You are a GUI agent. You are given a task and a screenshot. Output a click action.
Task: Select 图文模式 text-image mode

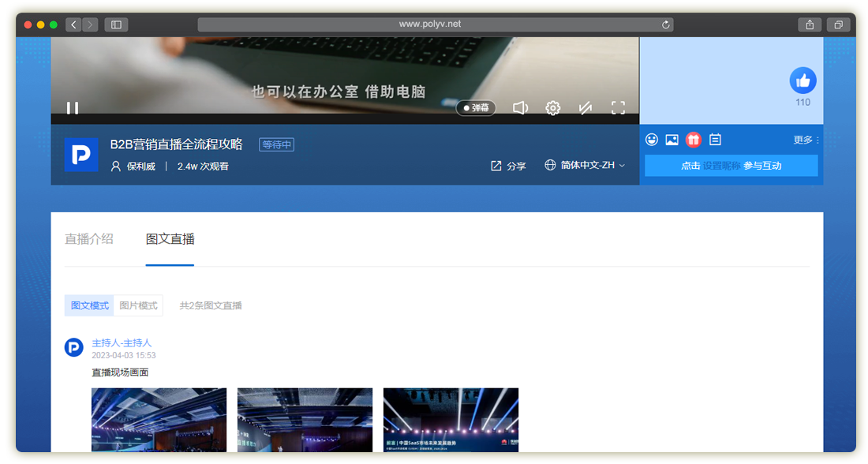[89, 305]
